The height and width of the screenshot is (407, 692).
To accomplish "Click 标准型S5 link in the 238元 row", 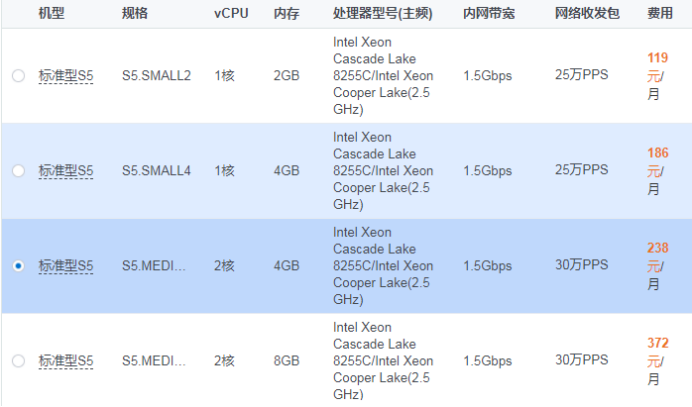I will [x=66, y=266].
